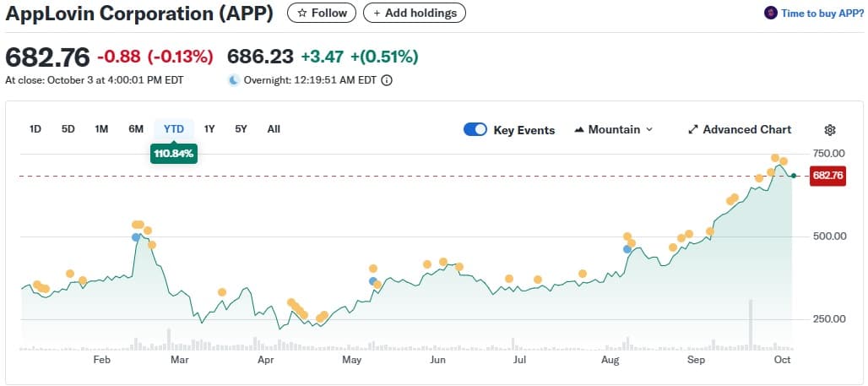Click the green endpoint dot on the price line

click(793, 176)
